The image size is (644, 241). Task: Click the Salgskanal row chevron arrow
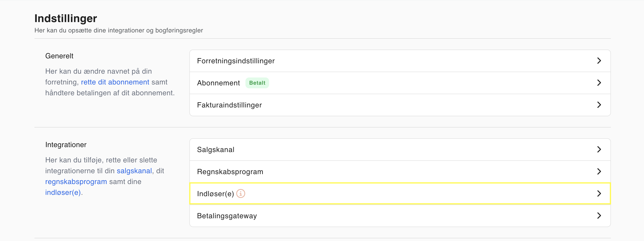(x=599, y=150)
